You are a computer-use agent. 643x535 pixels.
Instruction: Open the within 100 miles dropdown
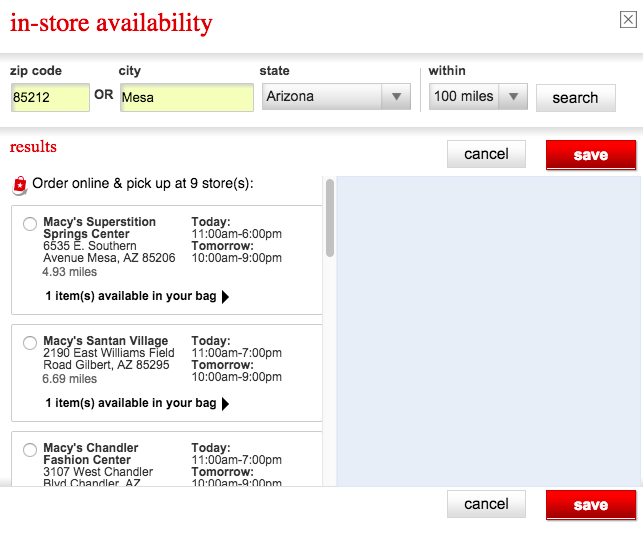pyautogui.click(x=477, y=97)
